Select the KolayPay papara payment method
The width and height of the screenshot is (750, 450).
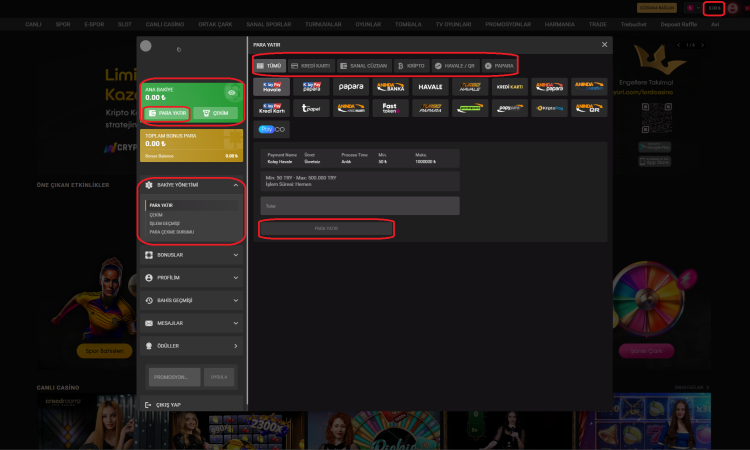click(311, 87)
